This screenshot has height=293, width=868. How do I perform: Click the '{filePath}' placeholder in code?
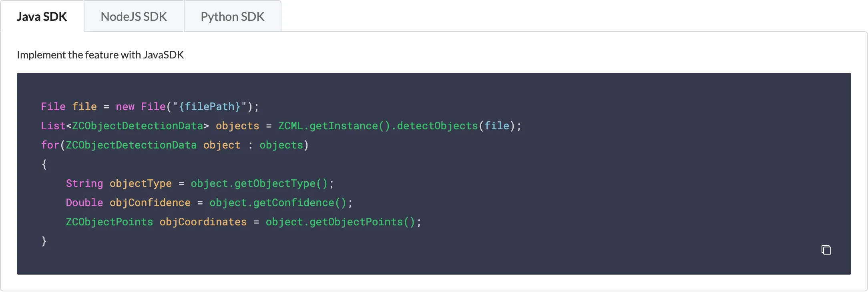pos(209,106)
